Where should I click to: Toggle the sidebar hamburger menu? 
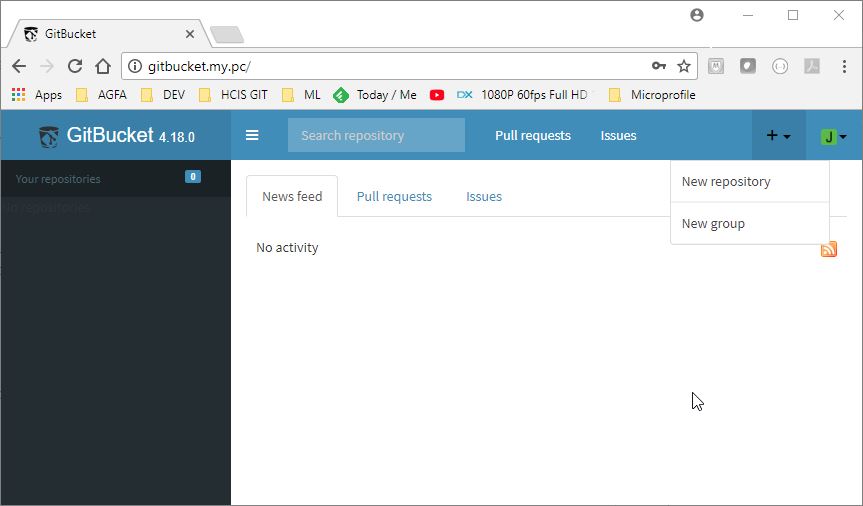pyautogui.click(x=252, y=136)
